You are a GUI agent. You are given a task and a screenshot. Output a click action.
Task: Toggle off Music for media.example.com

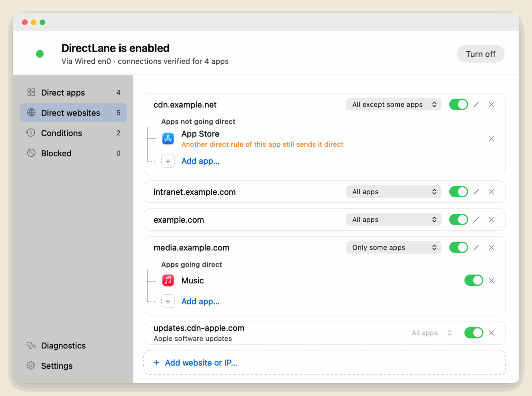473,281
